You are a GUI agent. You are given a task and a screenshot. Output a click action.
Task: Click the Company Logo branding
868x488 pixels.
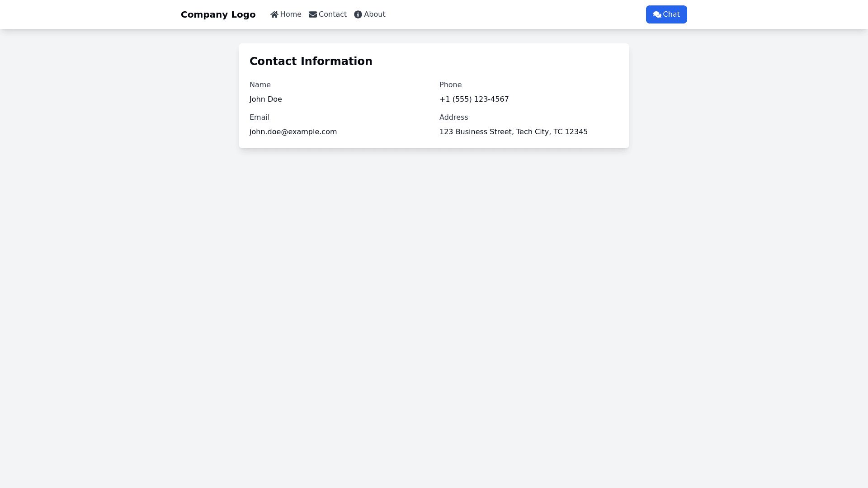coord(218,14)
